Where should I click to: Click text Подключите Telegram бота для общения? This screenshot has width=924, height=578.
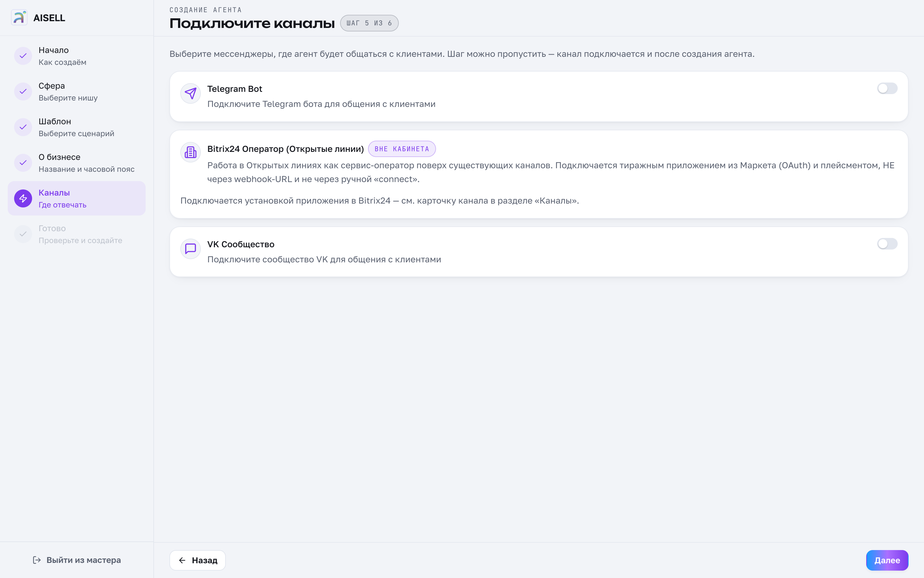click(x=321, y=104)
